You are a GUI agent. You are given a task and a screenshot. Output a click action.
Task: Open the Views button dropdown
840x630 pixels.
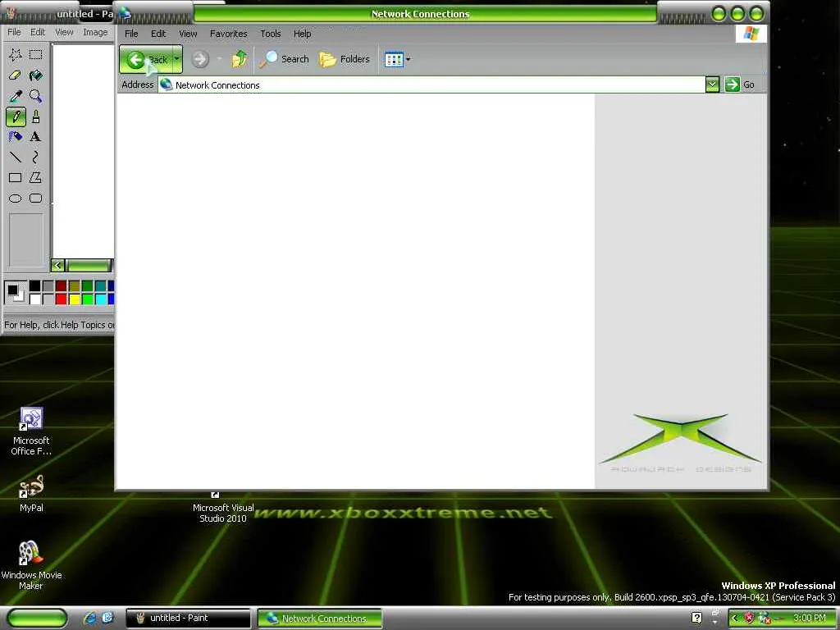[x=409, y=59]
